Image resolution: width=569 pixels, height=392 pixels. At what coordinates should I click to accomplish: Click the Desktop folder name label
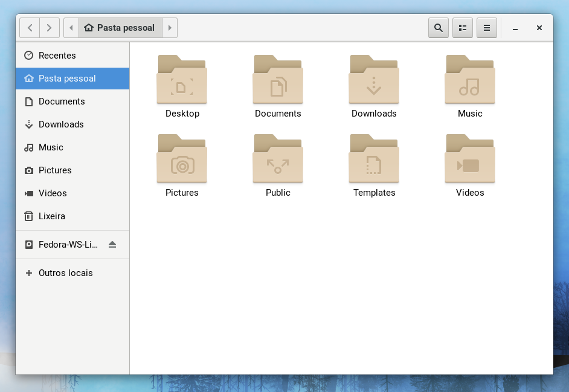[182, 114]
